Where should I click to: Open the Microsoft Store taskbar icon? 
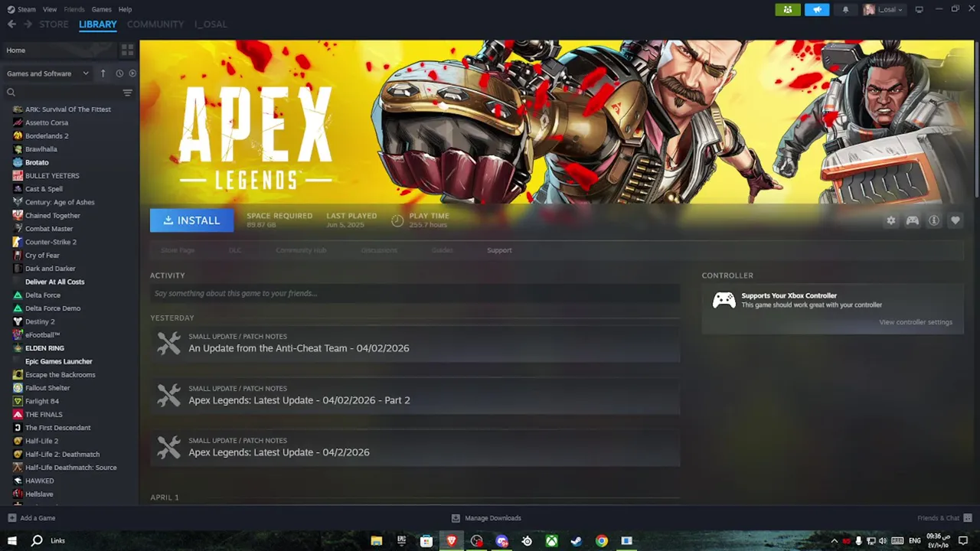click(x=426, y=540)
